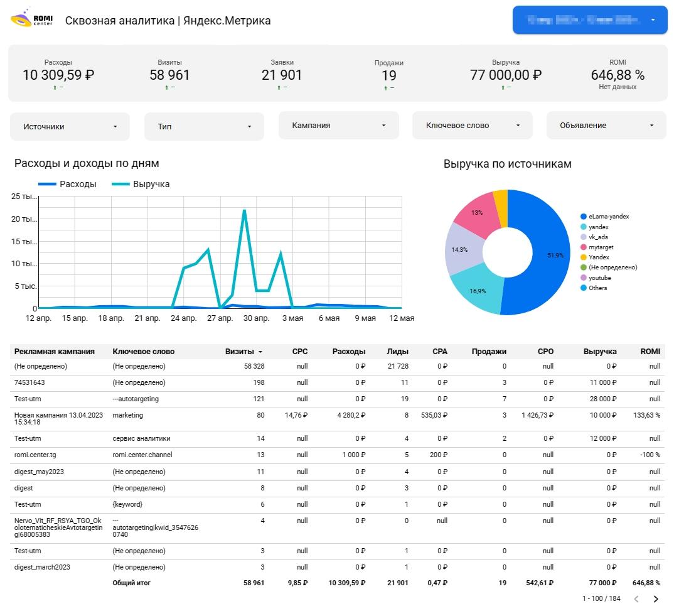
Task: Go to next table page arrow
Action: click(656, 599)
